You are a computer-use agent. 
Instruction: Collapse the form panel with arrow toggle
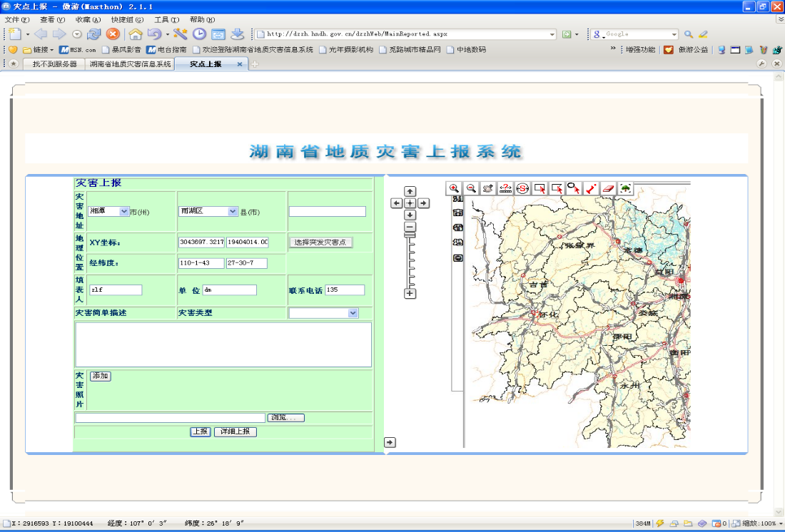pos(390,442)
